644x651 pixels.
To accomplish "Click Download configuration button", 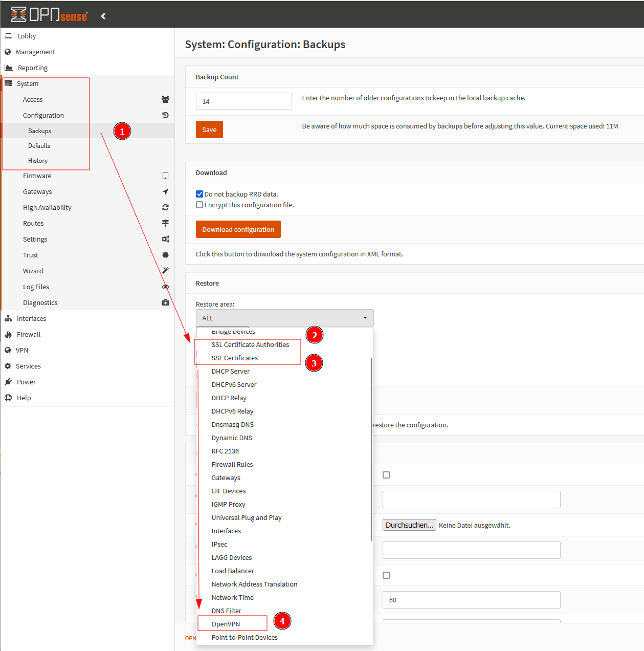I will click(238, 229).
